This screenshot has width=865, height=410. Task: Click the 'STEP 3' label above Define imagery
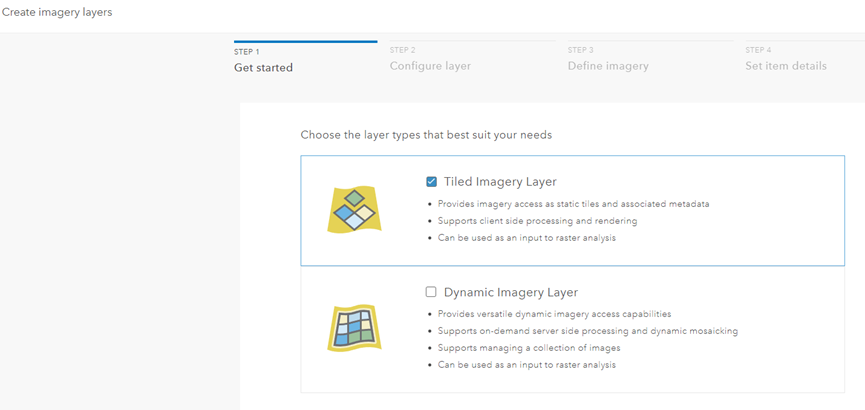click(x=580, y=50)
